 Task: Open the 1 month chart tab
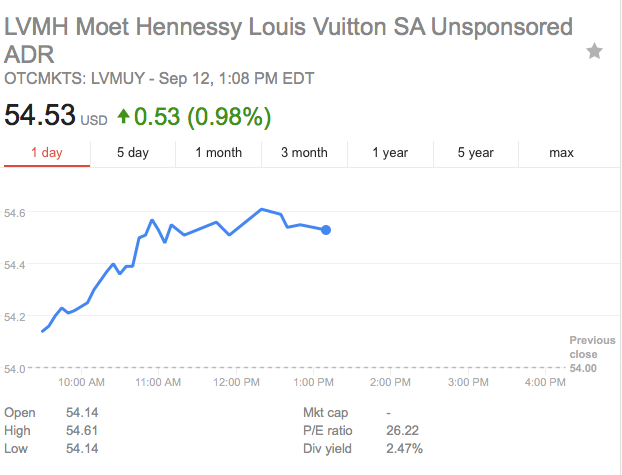point(219,153)
